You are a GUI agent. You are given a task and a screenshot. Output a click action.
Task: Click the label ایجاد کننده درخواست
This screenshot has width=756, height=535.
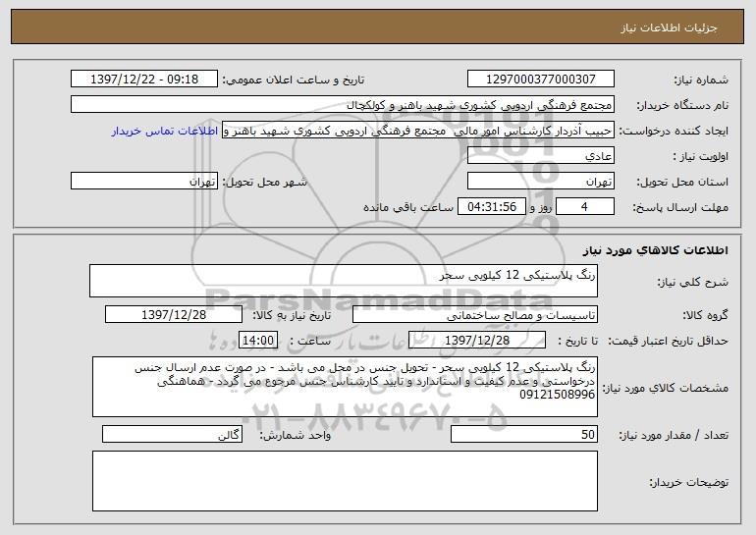click(674, 132)
